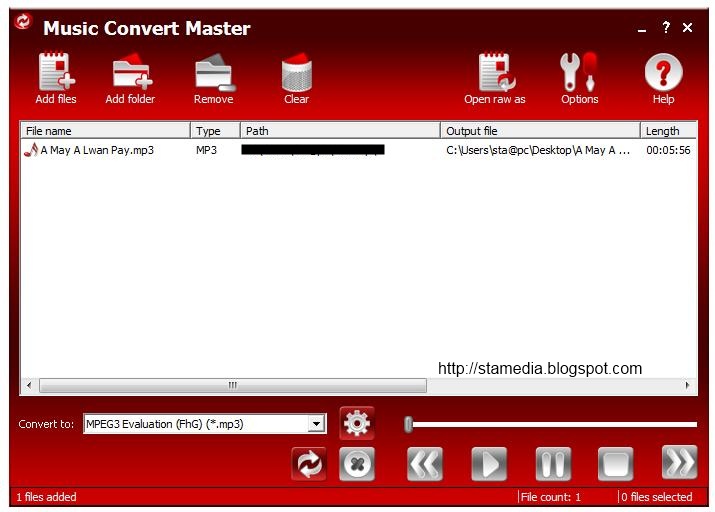Screen dimensions: 715x512
Task: Stop audio playback
Action: 616,464
